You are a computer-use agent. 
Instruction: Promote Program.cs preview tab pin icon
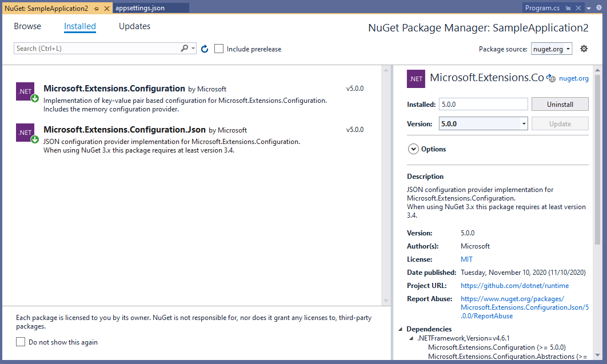[x=568, y=8]
